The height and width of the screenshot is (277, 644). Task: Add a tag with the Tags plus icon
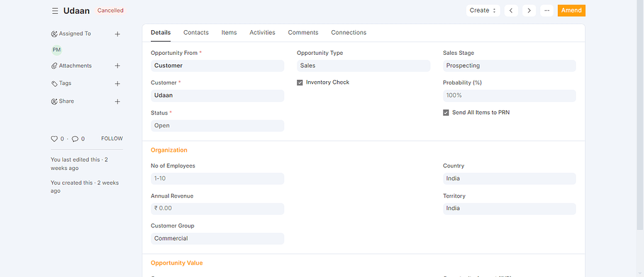(117, 84)
